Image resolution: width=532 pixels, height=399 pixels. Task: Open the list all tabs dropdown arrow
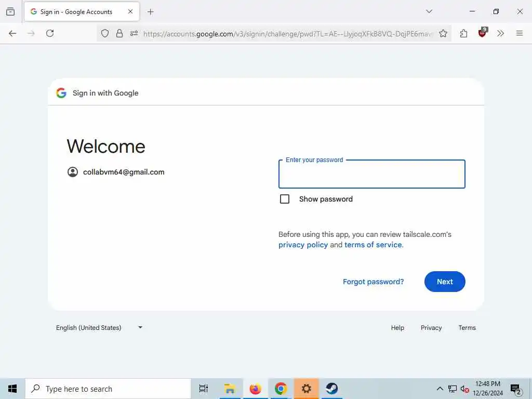point(429,11)
